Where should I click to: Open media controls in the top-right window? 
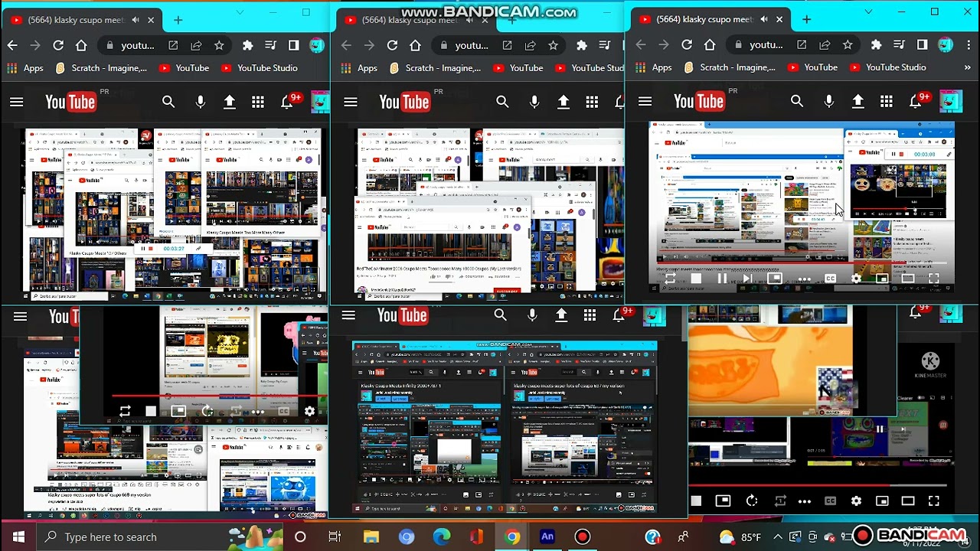click(x=899, y=44)
